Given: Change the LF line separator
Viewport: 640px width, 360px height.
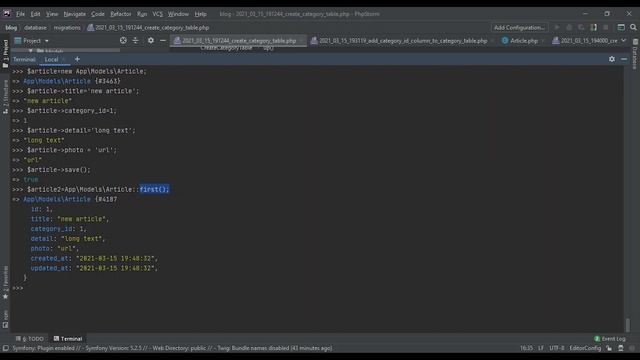Looking at the screenshot, I should [540, 348].
